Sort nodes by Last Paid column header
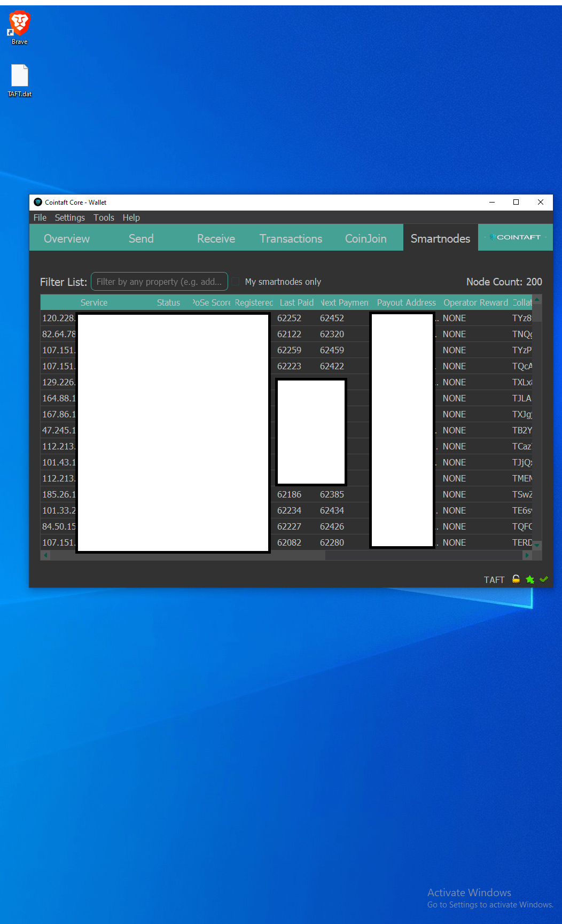 (x=296, y=302)
